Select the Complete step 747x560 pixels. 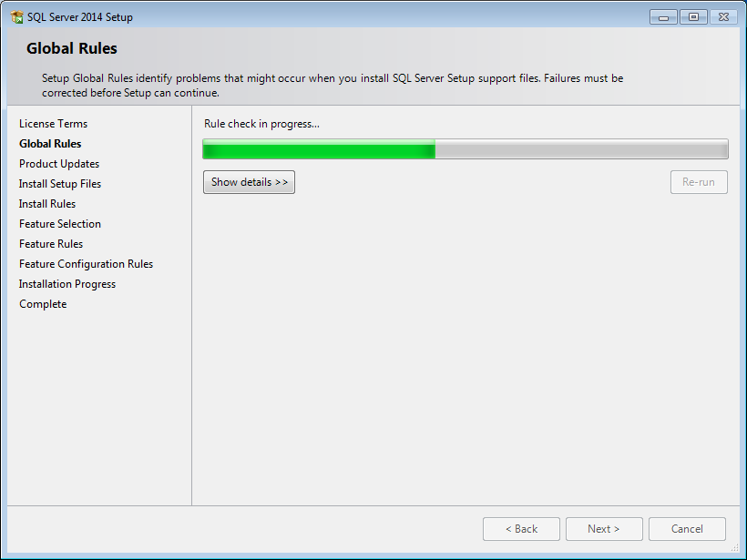coord(43,304)
